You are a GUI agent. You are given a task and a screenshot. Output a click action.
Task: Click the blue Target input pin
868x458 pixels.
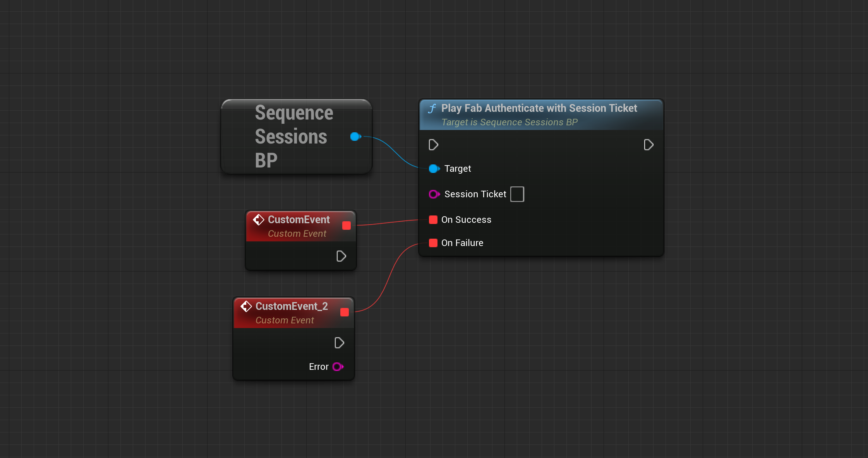click(x=434, y=169)
